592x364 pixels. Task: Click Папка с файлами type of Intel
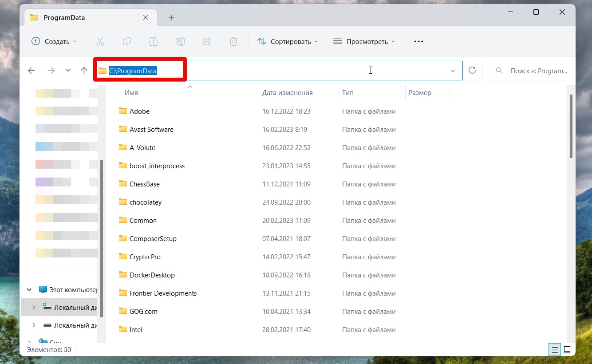click(369, 329)
